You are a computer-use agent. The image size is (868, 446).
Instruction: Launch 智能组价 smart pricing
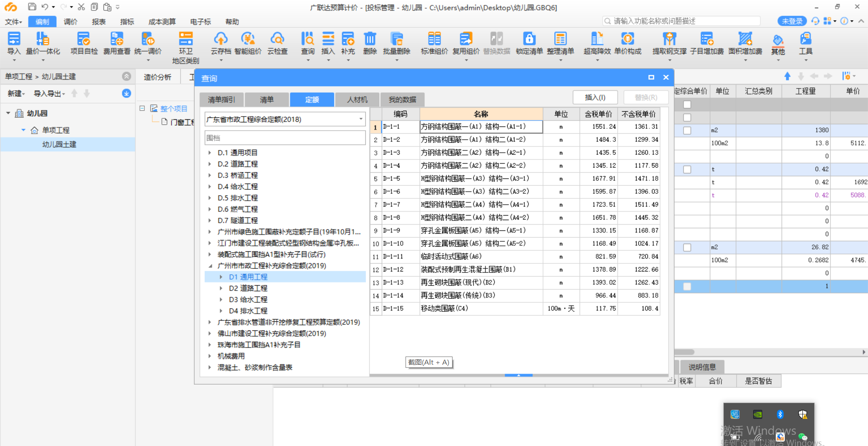click(x=248, y=44)
